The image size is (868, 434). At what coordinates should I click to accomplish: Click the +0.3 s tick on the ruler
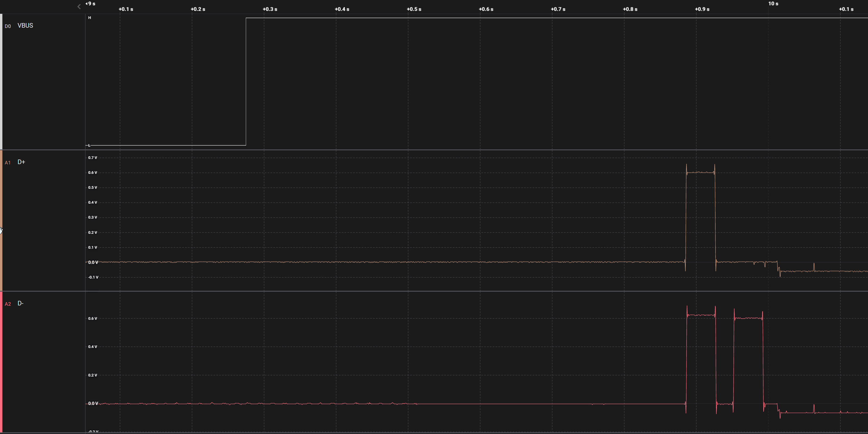pyautogui.click(x=270, y=9)
